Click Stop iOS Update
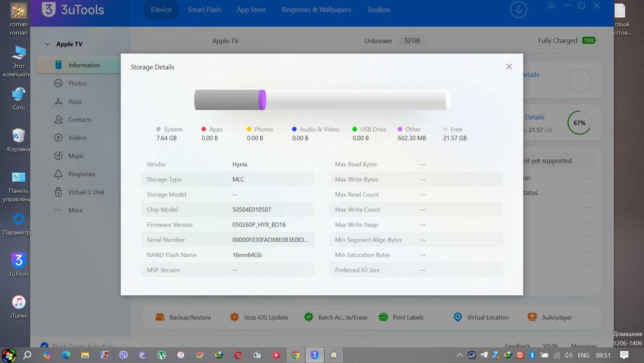The image size is (644, 363). [x=259, y=317]
